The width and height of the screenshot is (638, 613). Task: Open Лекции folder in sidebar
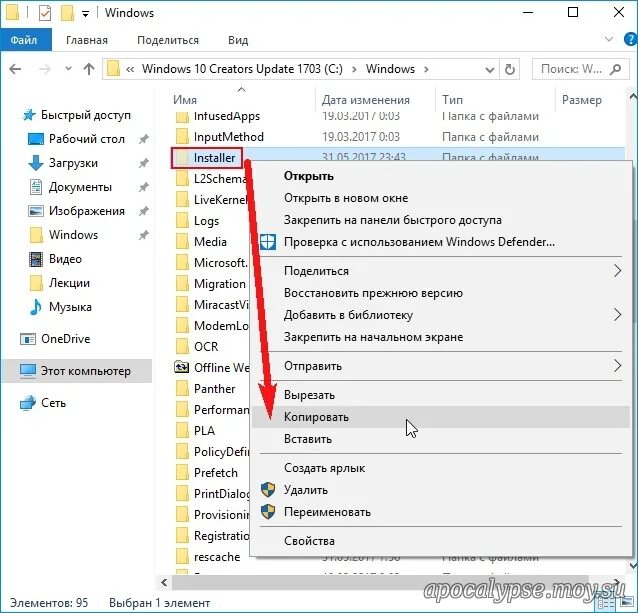(x=69, y=283)
